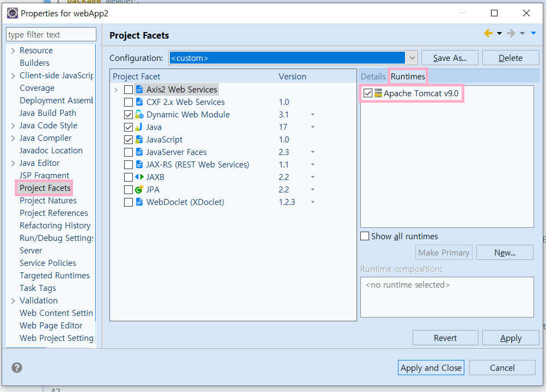Expand the Java Editor node

tap(13, 164)
